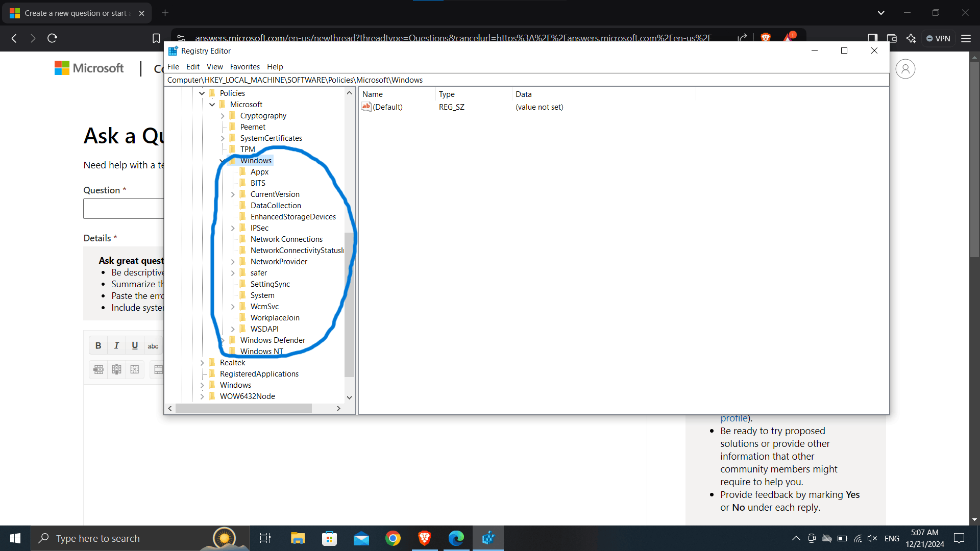Select the SettingSync registry key
Screen dimensions: 980x551
[270, 284]
